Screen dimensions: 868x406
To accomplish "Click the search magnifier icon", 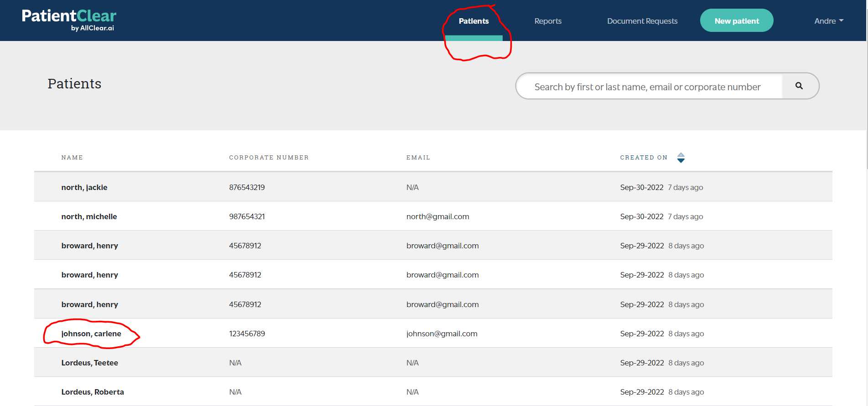I will click(x=799, y=86).
